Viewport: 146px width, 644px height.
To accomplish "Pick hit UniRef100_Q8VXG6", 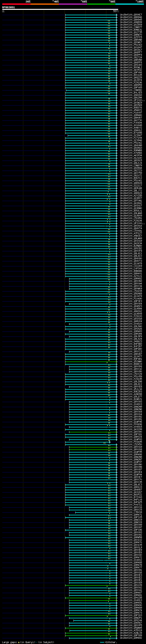I will click(x=131, y=572).
